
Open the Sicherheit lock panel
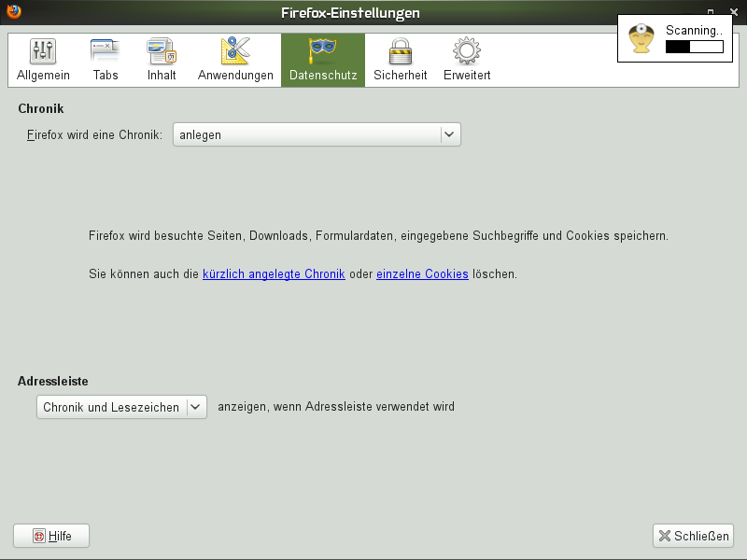[x=401, y=60]
